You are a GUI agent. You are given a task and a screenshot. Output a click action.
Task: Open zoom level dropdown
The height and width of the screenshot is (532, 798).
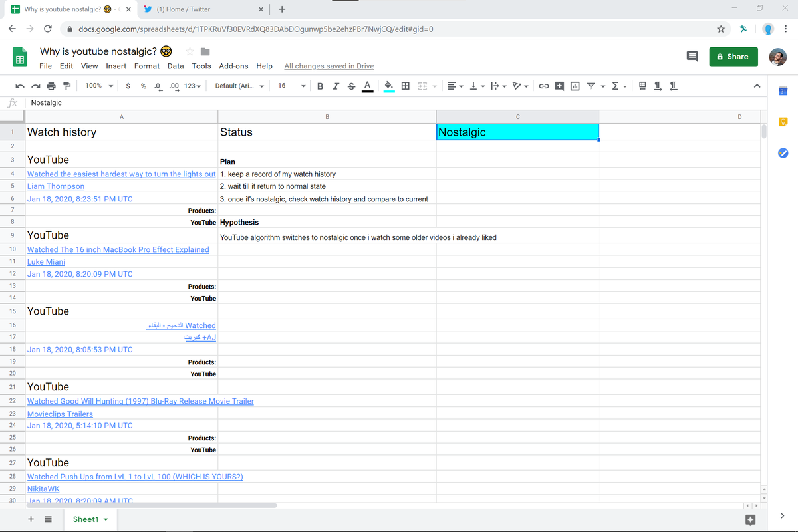(98, 86)
